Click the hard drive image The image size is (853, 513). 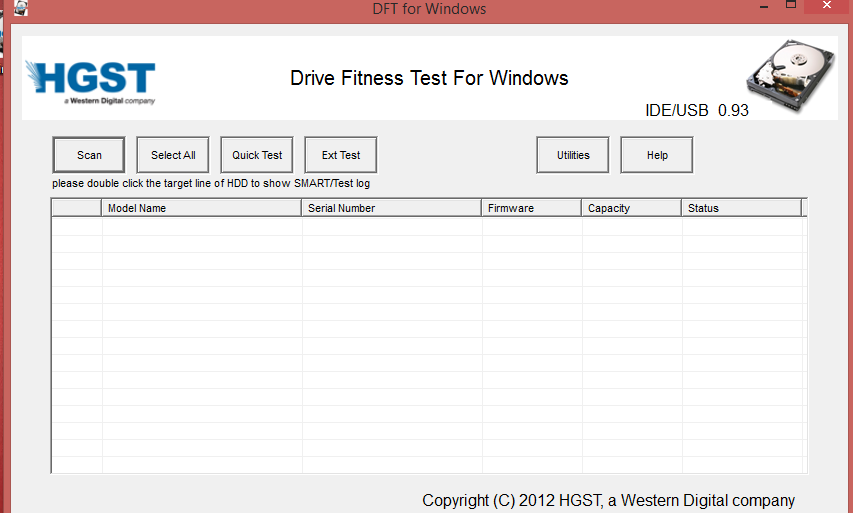tap(790, 75)
